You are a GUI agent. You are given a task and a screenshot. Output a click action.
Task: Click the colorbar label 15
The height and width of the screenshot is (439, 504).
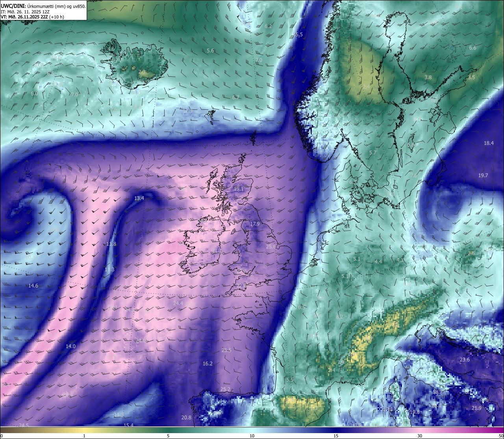[x=336, y=436]
